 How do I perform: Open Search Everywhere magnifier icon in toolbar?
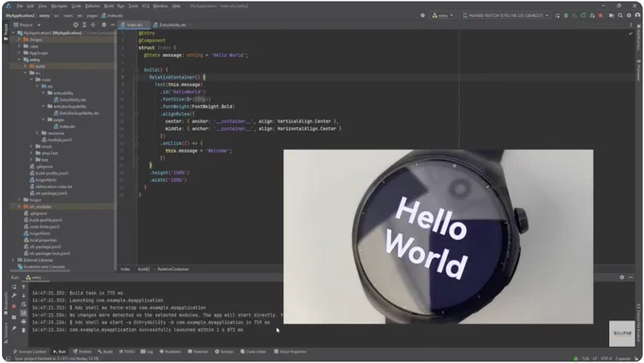(x=620, y=15)
